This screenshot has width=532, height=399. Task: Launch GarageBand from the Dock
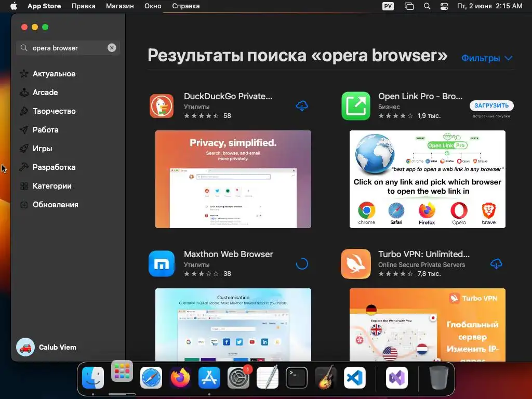tap(326, 378)
